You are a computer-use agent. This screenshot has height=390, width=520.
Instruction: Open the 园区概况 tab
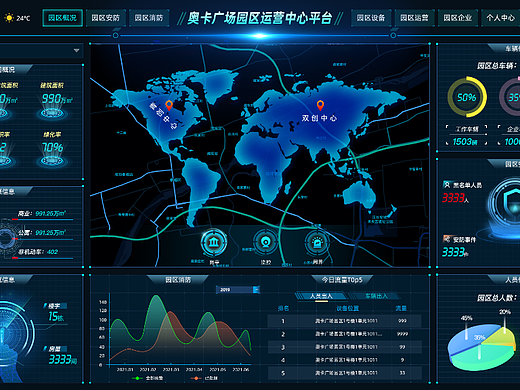62,18
